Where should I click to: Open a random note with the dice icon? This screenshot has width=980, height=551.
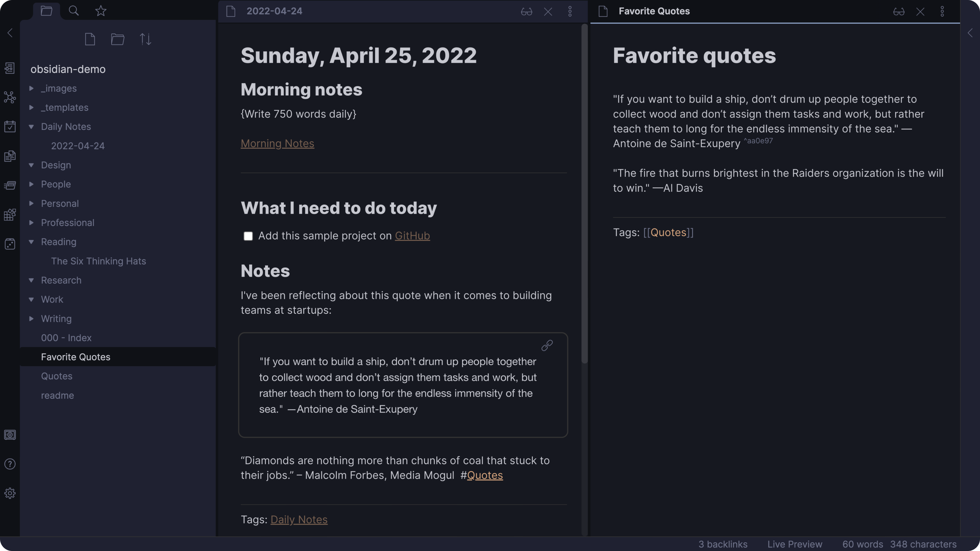click(9, 244)
